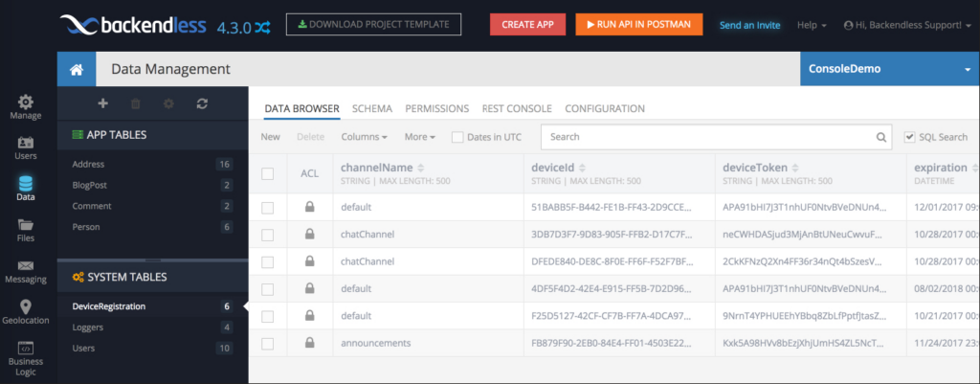
Task: Open the Messaging envelope section
Action: [x=25, y=271]
